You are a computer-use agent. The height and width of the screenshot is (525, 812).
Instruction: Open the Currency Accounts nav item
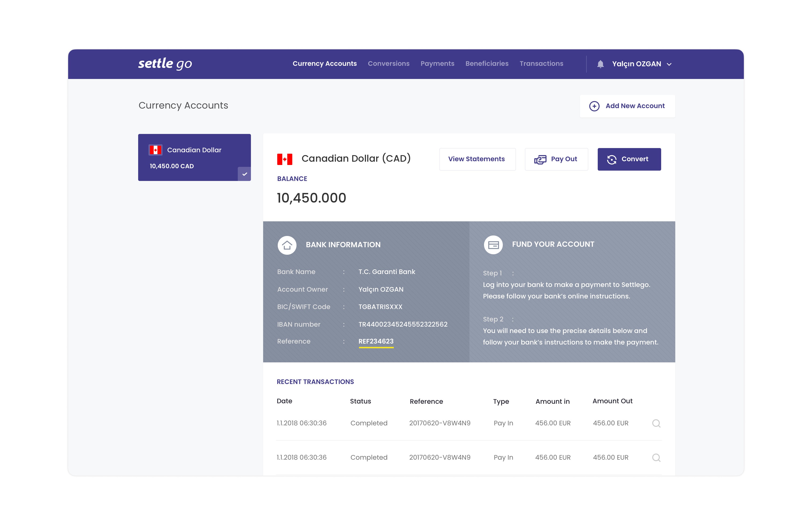324,63
